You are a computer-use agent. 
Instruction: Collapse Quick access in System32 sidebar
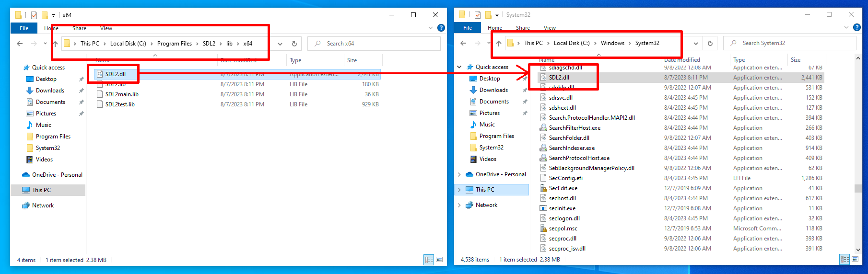[x=459, y=67]
